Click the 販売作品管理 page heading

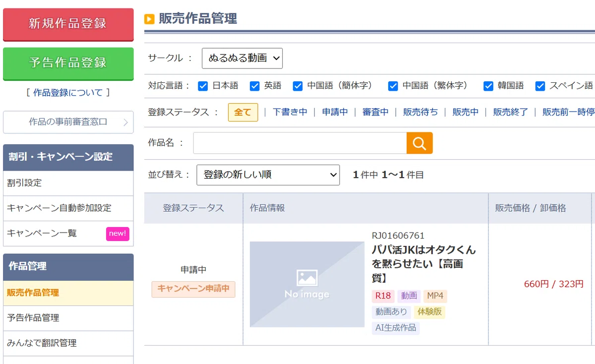pyautogui.click(x=198, y=19)
